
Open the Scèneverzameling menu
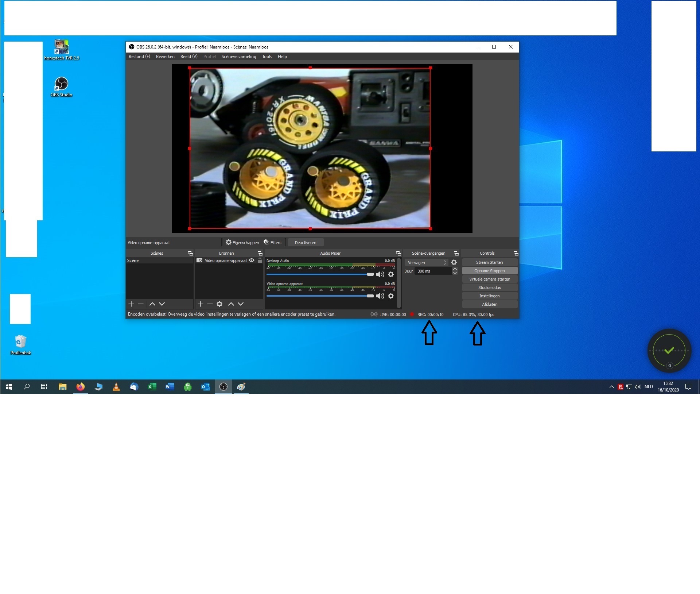tap(239, 57)
